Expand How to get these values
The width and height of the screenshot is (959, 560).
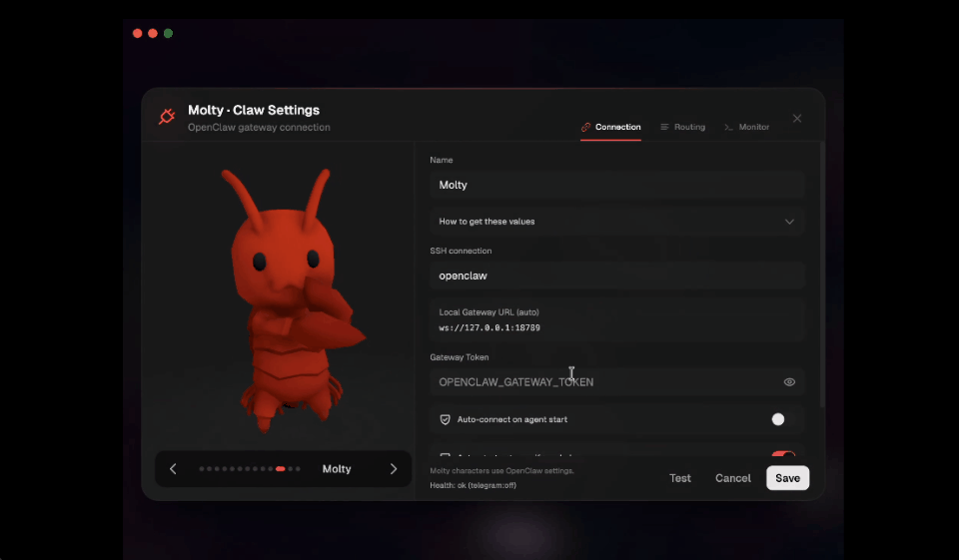pyautogui.click(x=616, y=222)
